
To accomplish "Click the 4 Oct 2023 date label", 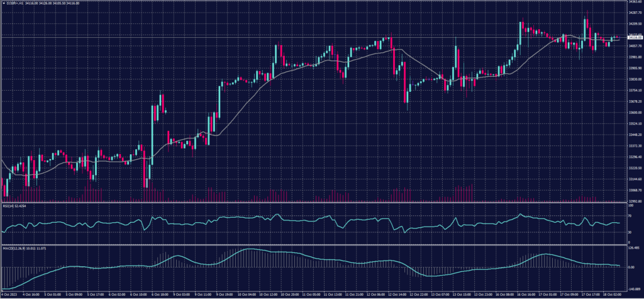I will (x=10, y=294).
